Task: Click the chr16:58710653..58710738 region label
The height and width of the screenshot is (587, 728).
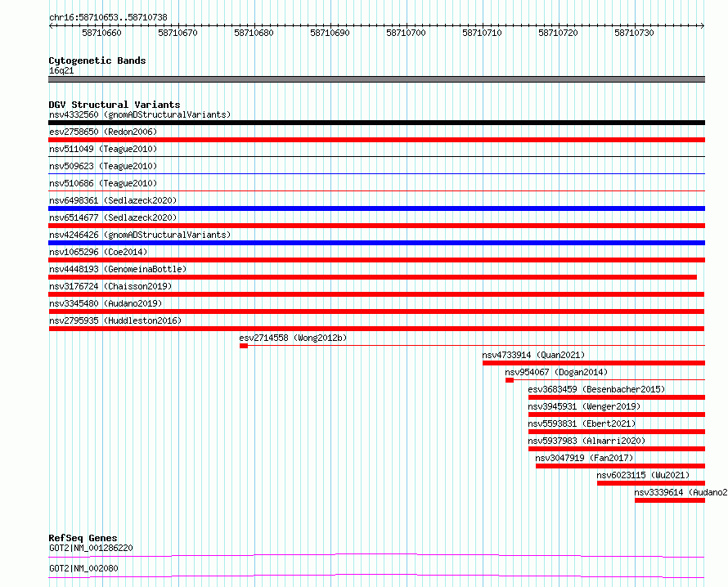Action: [108, 18]
